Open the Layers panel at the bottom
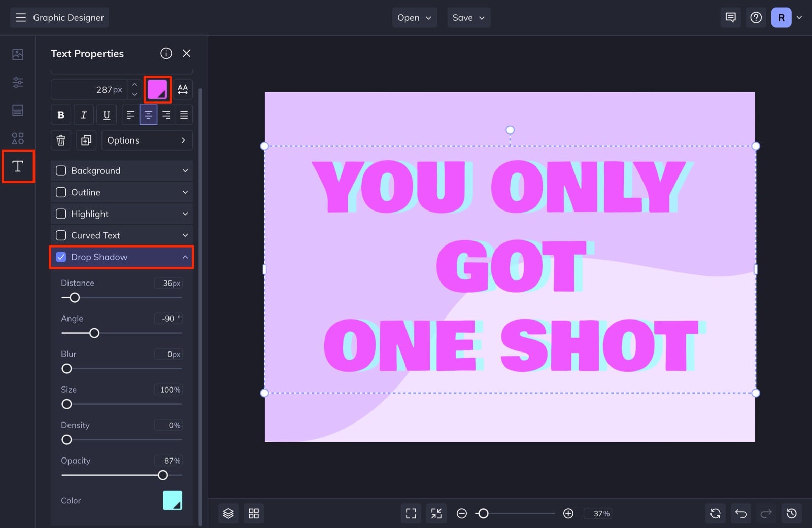The width and height of the screenshot is (812, 528). tap(228, 513)
